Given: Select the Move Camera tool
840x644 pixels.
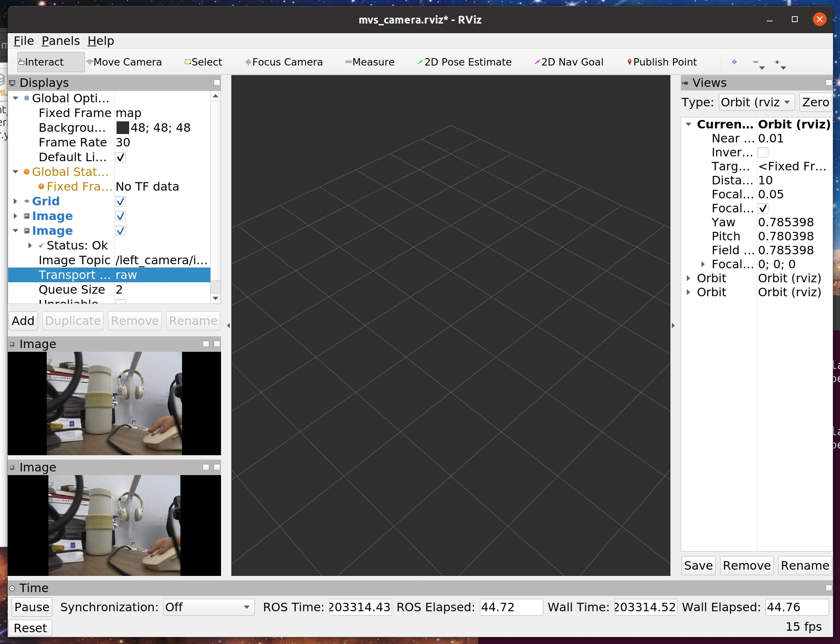Looking at the screenshot, I should 124,62.
